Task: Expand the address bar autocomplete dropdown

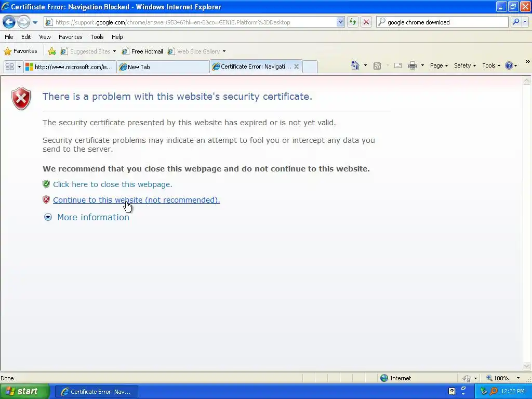Action: 340,22
